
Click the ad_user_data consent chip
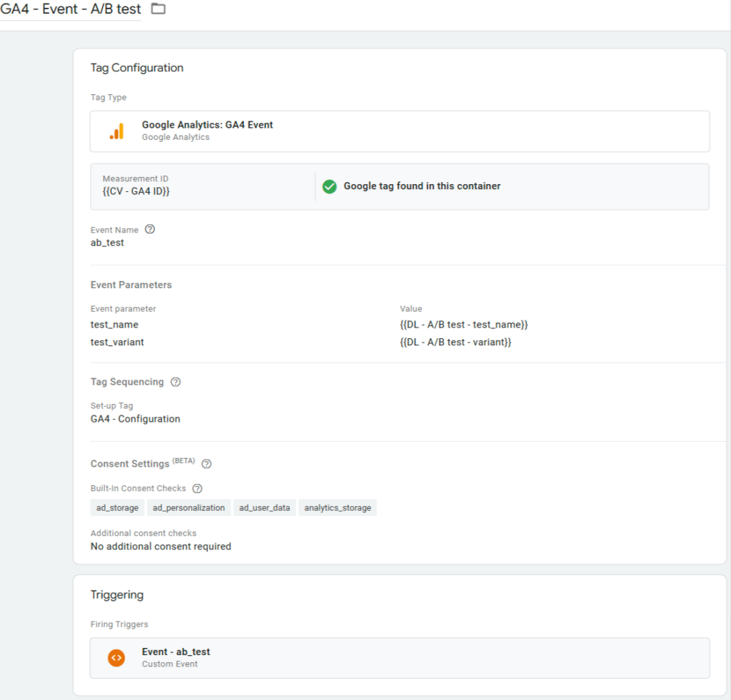click(x=264, y=508)
